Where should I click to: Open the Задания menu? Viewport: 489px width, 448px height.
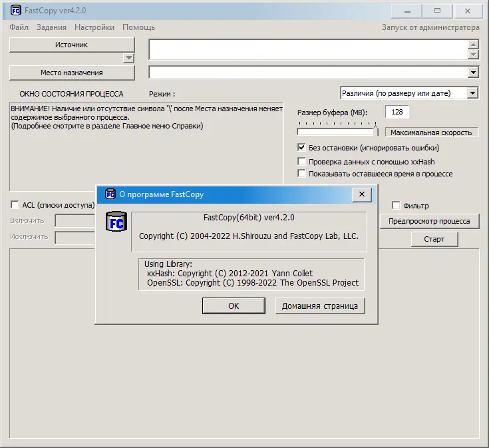pyautogui.click(x=51, y=27)
